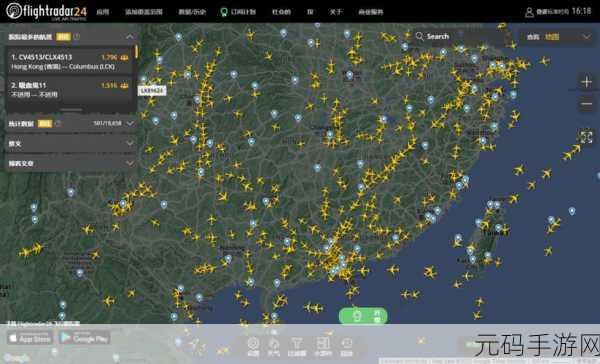600x364 pixels.
Task: Open the second top menu item
Action: pos(144,12)
